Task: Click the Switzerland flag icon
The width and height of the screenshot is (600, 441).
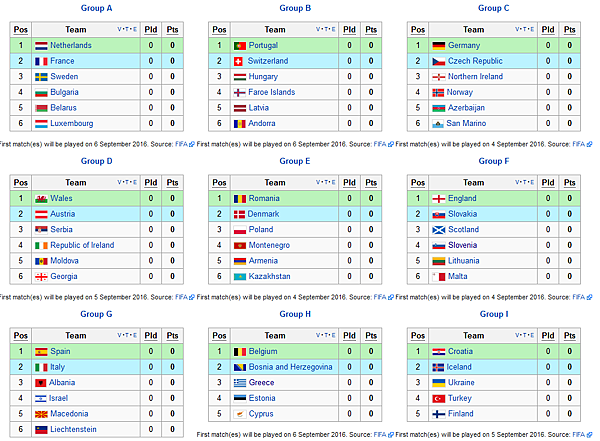Action: 239,61
